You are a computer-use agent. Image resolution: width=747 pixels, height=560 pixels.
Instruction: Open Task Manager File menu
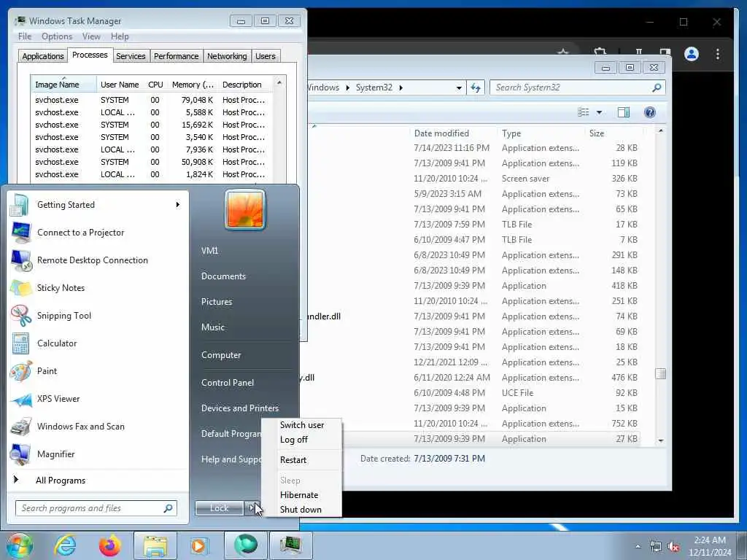coord(24,36)
